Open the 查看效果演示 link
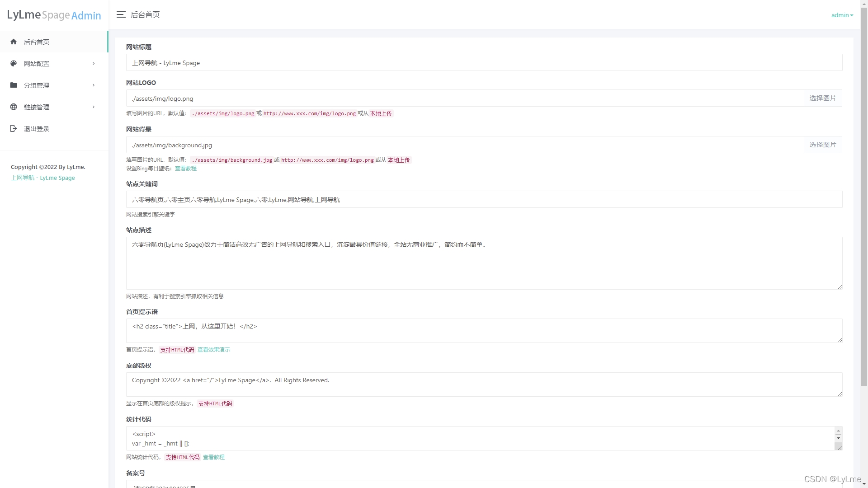This screenshot has height=488, width=868. 213,350
